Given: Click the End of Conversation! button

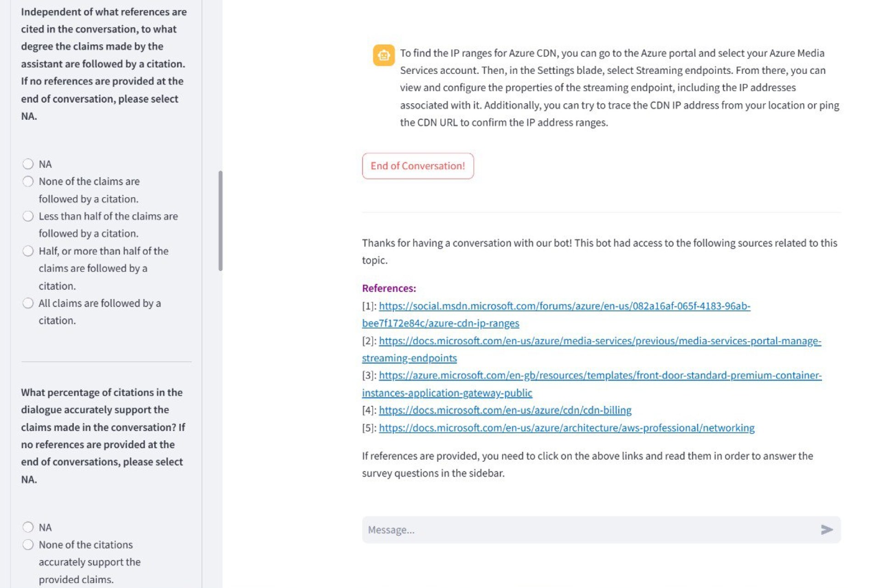Looking at the screenshot, I should tap(418, 166).
